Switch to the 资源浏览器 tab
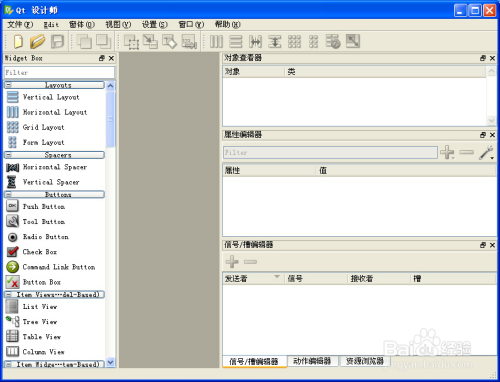Screen dimensions: 500x382 point(365,361)
